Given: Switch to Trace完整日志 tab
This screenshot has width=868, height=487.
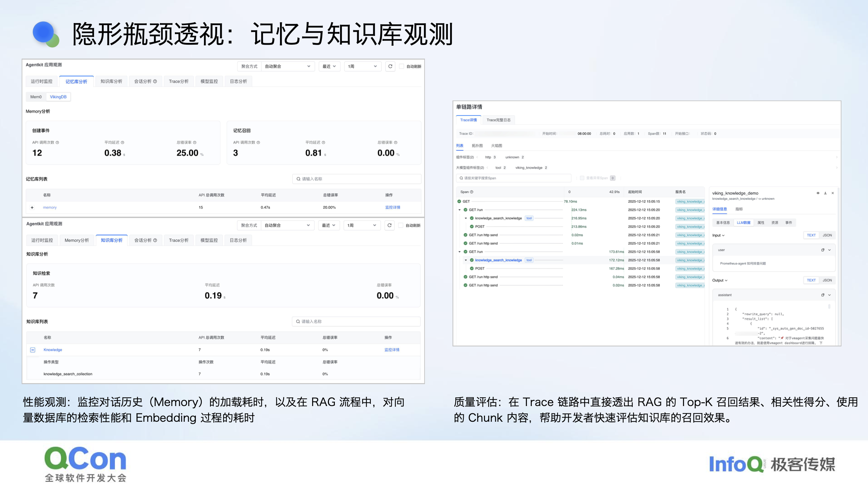Looking at the screenshot, I should click(x=499, y=120).
